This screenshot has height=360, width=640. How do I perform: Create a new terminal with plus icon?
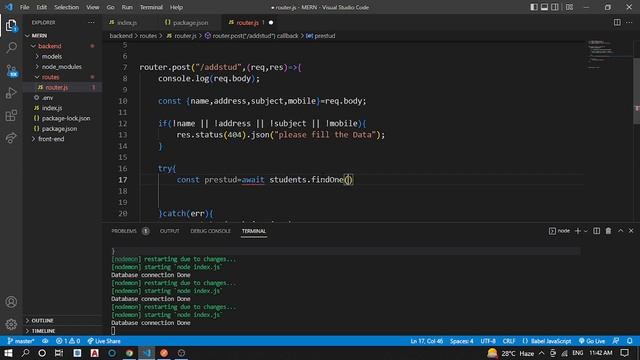pos(577,231)
